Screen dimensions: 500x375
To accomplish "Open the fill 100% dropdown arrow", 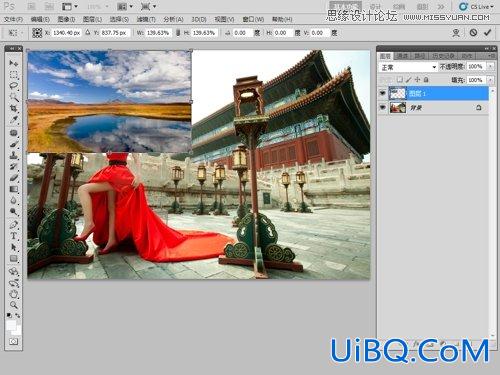I will click(490, 80).
